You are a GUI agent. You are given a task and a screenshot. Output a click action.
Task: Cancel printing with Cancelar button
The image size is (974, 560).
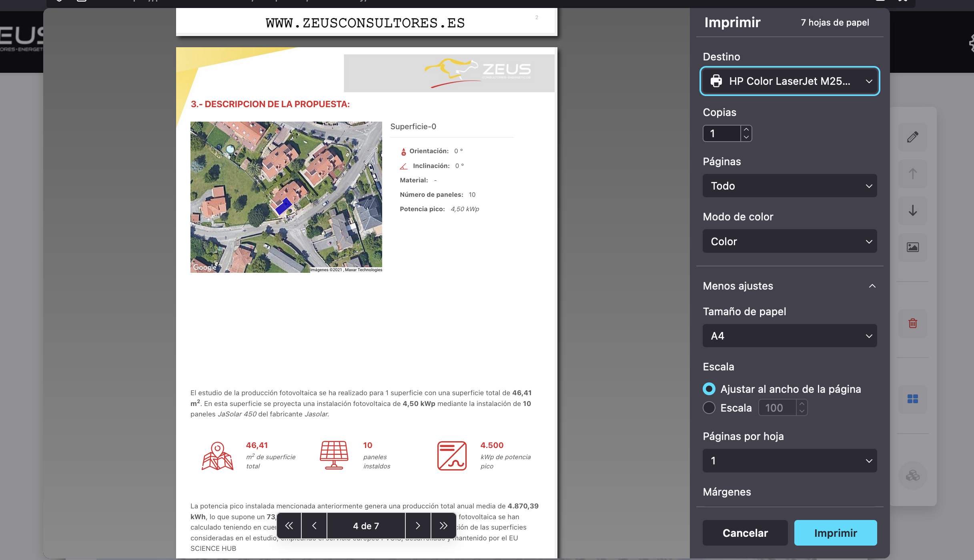click(745, 533)
